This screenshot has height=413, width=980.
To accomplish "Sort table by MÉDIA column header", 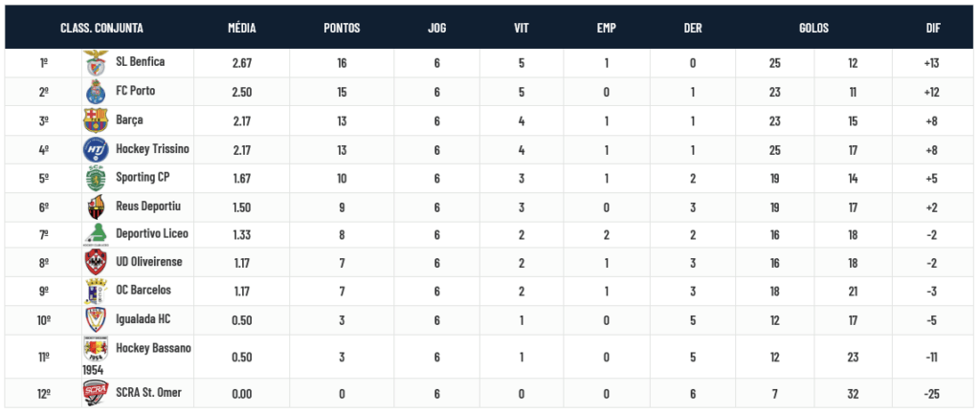I will [241, 28].
